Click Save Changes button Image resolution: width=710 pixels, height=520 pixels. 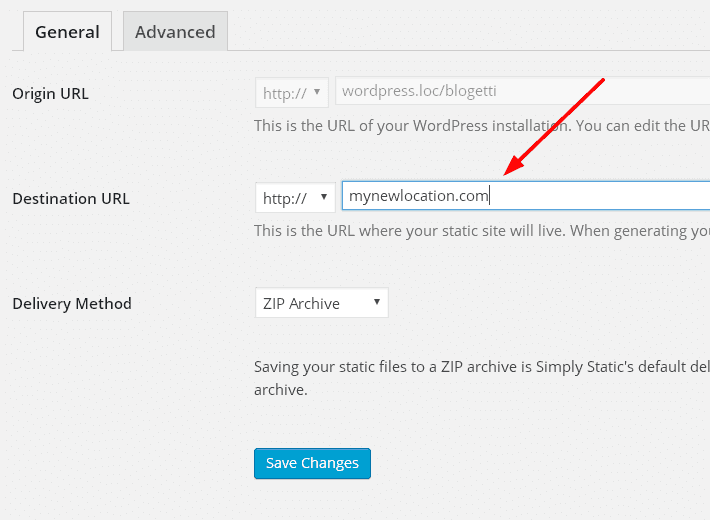point(312,463)
